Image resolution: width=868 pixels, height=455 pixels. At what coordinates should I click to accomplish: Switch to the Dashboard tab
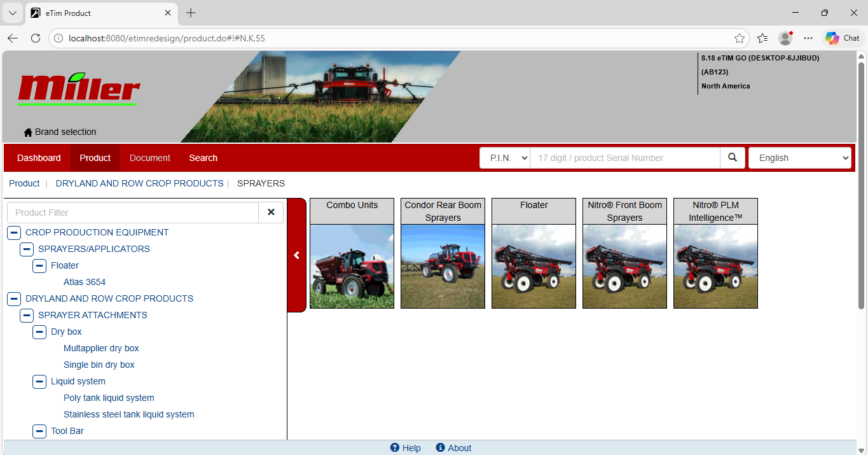39,158
